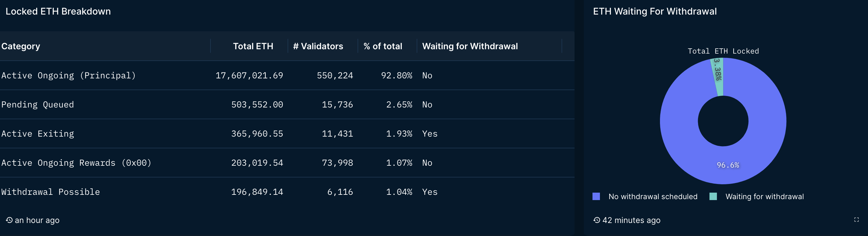Open the 'Locked ETH Breakdown' panel title
The image size is (868, 236).
(x=58, y=11)
